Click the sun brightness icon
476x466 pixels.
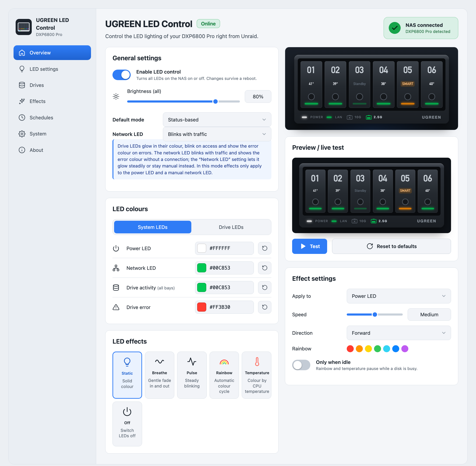116,96
